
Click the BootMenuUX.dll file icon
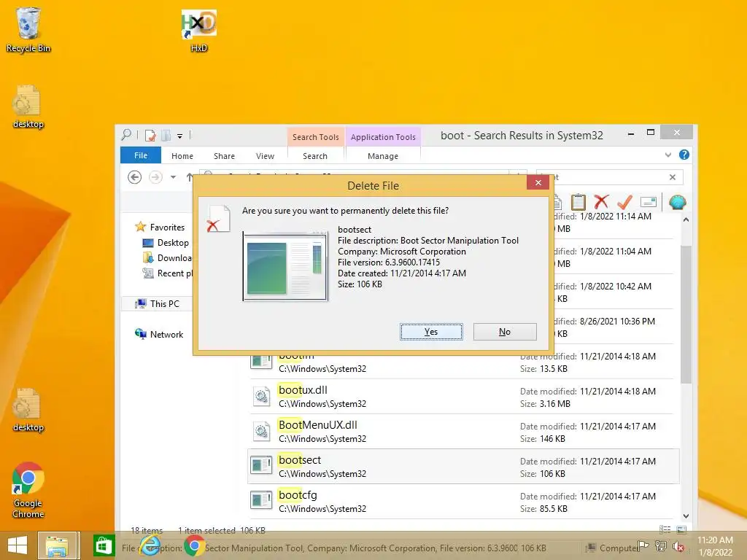coord(261,431)
